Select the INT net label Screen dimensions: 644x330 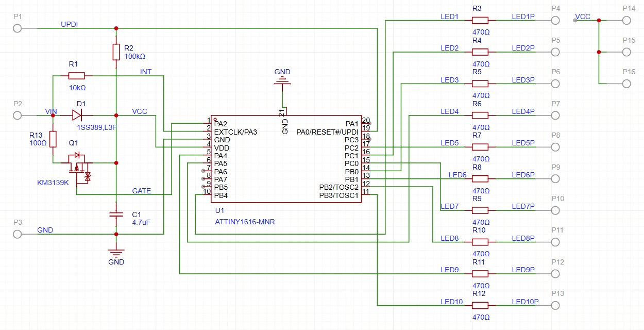pyautogui.click(x=146, y=72)
